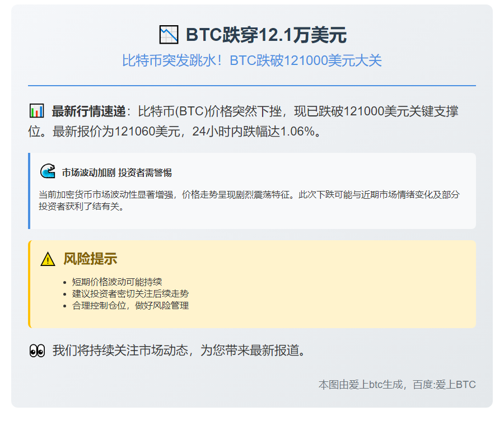Click the yellow left border of the risk box
The height and width of the screenshot is (425, 504).
click(x=29, y=284)
